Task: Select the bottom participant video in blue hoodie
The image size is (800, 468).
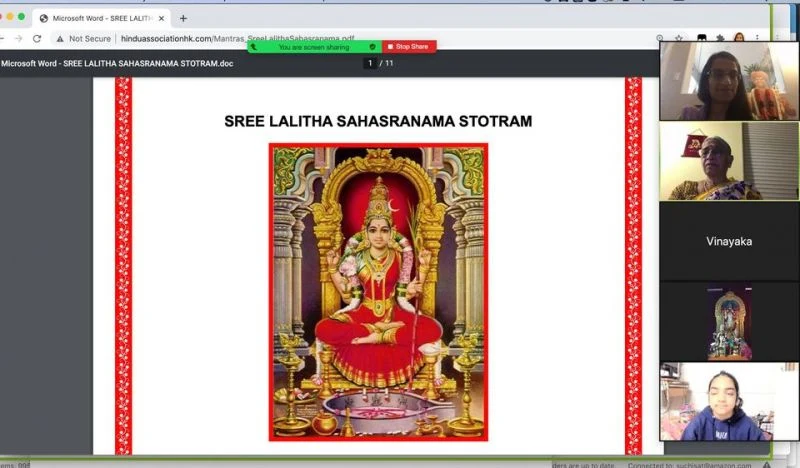Action: [729, 402]
